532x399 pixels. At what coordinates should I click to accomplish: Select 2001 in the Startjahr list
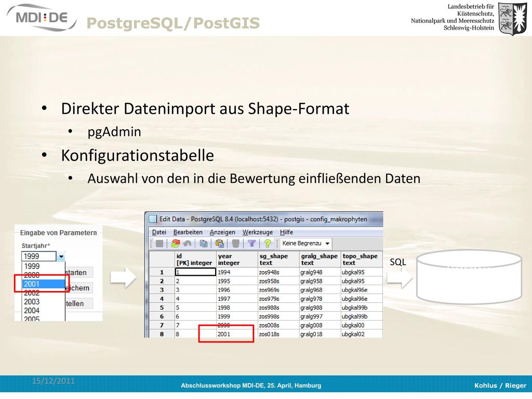click(44, 284)
